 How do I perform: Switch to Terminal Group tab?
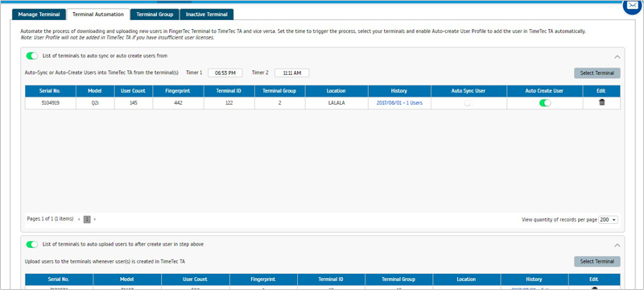tap(155, 14)
